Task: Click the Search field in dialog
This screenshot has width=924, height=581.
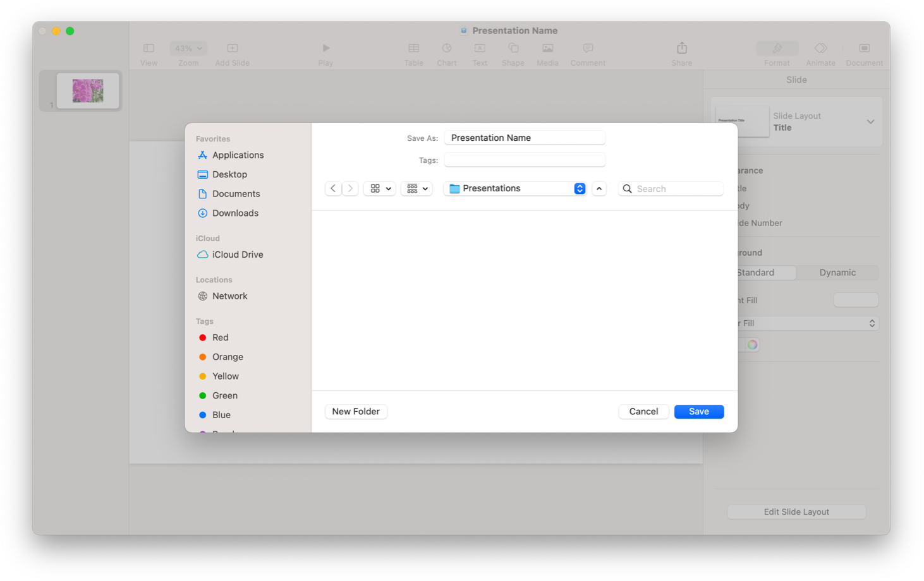Action: click(x=671, y=189)
